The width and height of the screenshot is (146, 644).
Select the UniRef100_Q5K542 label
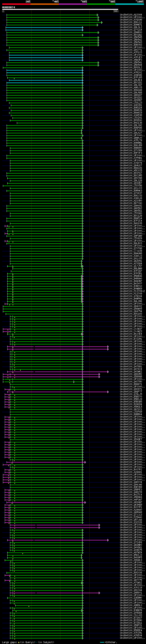pyautogui.click(x=131, y=40)
